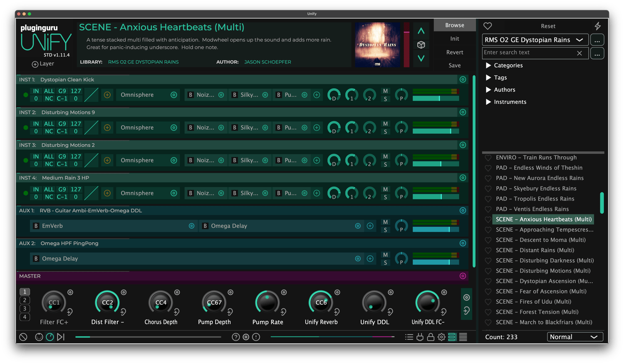Open the Normal view mode dropdown
Screen dimensions: 624x364
point(574,337)
